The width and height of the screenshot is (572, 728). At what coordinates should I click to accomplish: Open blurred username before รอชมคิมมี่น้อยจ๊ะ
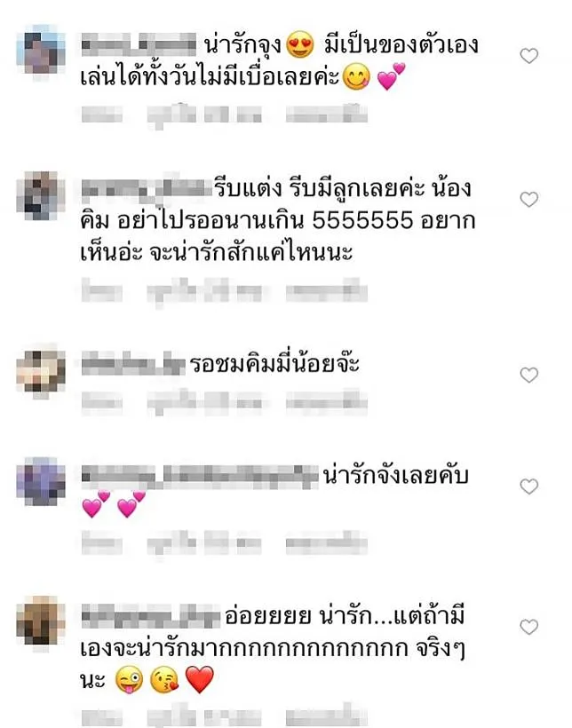[x=133, y=364]
